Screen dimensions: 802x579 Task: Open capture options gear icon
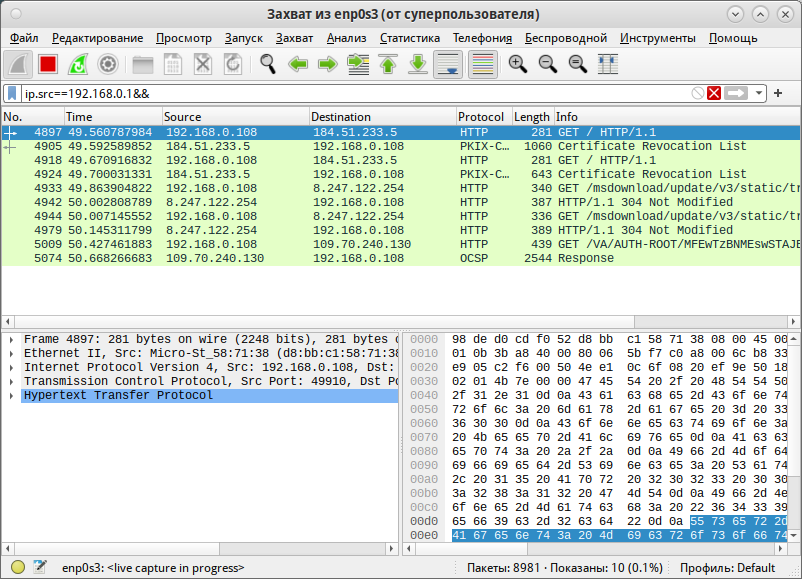[107, 64]
